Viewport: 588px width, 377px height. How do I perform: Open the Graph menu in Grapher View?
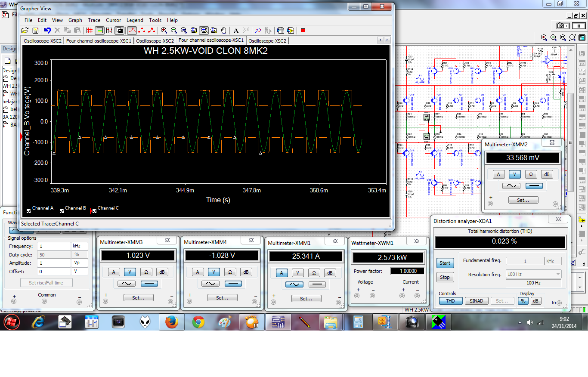coord(75,20)
